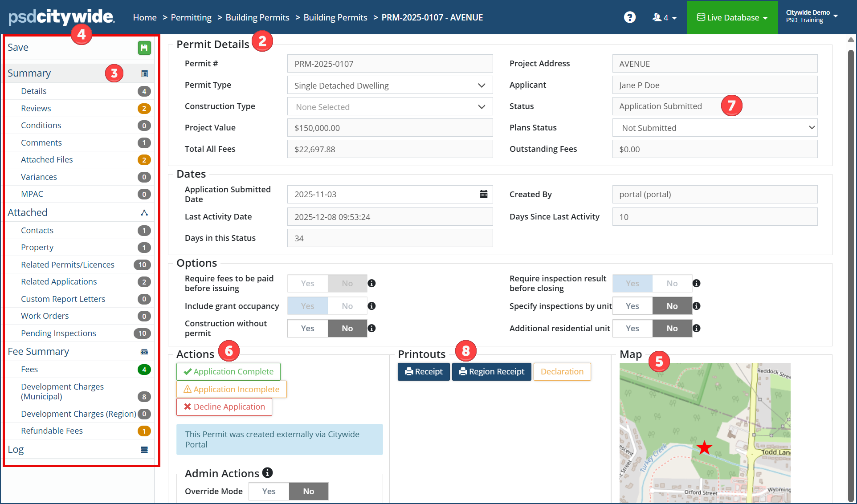Open the Plans Status dropdown
This screenshot has height=504, width=857.
(714, 128)
